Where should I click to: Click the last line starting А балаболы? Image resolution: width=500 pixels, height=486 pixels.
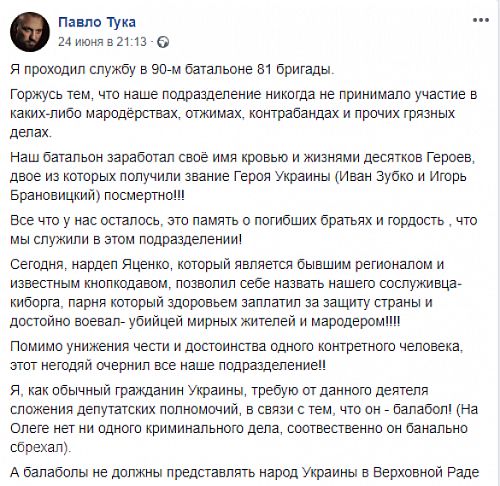pyautogui.click(x=245, y=472)
